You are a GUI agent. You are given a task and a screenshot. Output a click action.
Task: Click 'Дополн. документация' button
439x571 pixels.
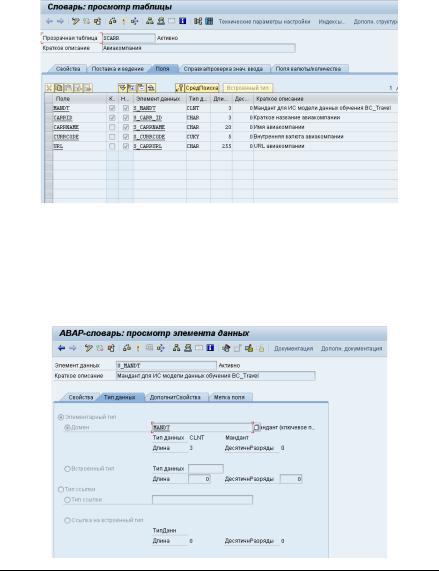tap(352, 348)
